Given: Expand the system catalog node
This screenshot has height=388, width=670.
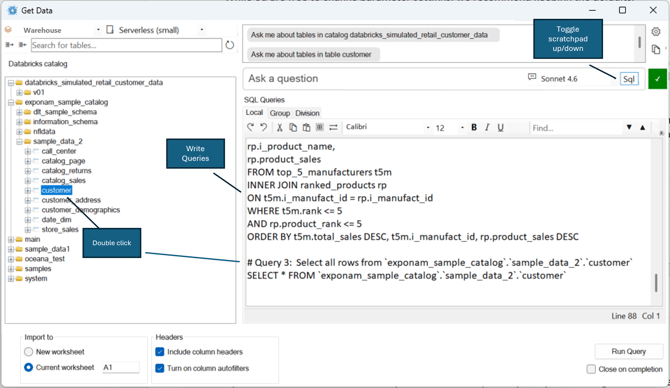Looking at the screenshot, I should pos(11,279).
